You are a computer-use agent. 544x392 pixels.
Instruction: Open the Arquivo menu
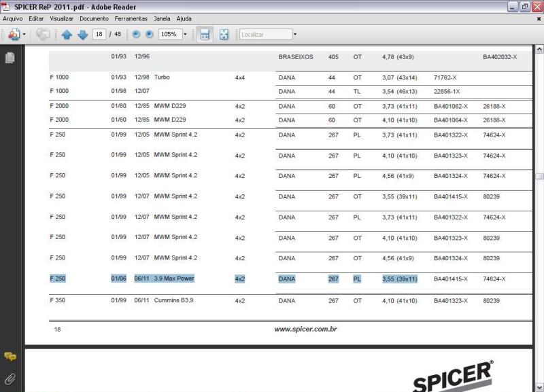pos(12,19)
